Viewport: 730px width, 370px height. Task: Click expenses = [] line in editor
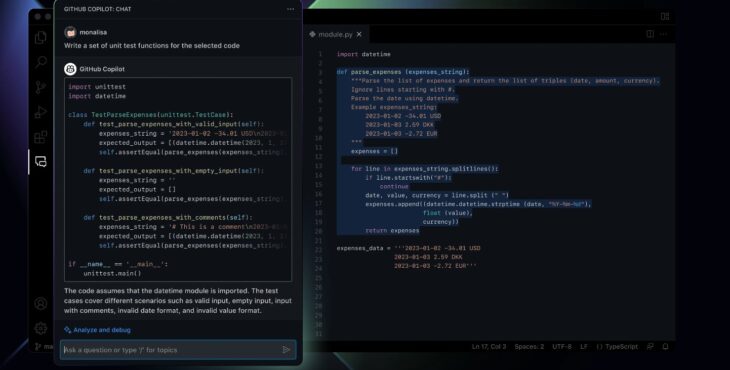[x=374, y=151]
